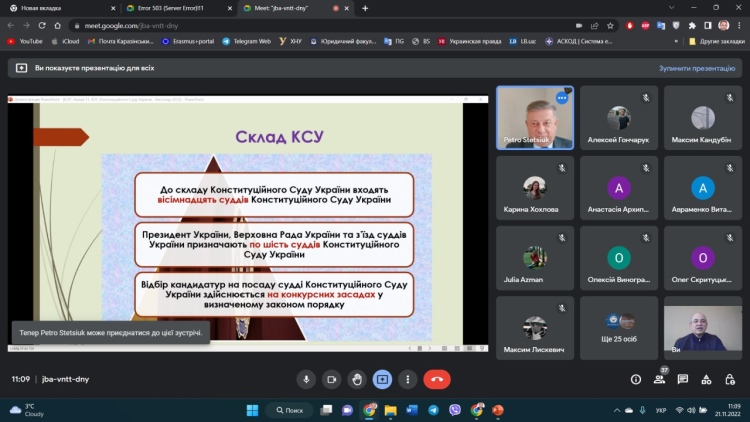Click the shared presentation slide preview
Viewport: 750px width, 422px height.
(248, 223)
